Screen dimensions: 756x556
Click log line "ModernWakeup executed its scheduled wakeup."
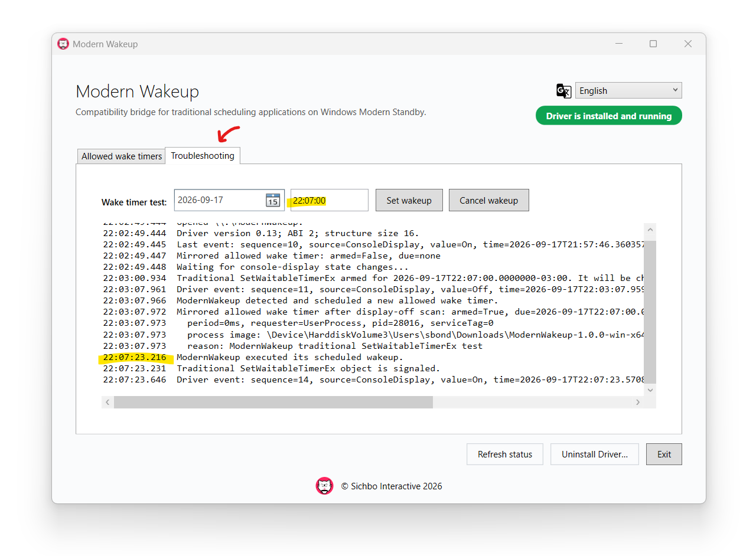[x=290, y=357]
